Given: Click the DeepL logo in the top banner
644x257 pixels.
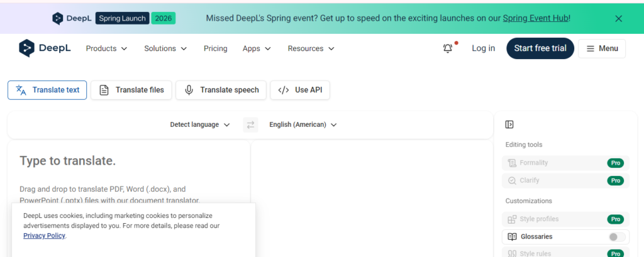Looking at the screenshot, I should [x=72, y=18].
